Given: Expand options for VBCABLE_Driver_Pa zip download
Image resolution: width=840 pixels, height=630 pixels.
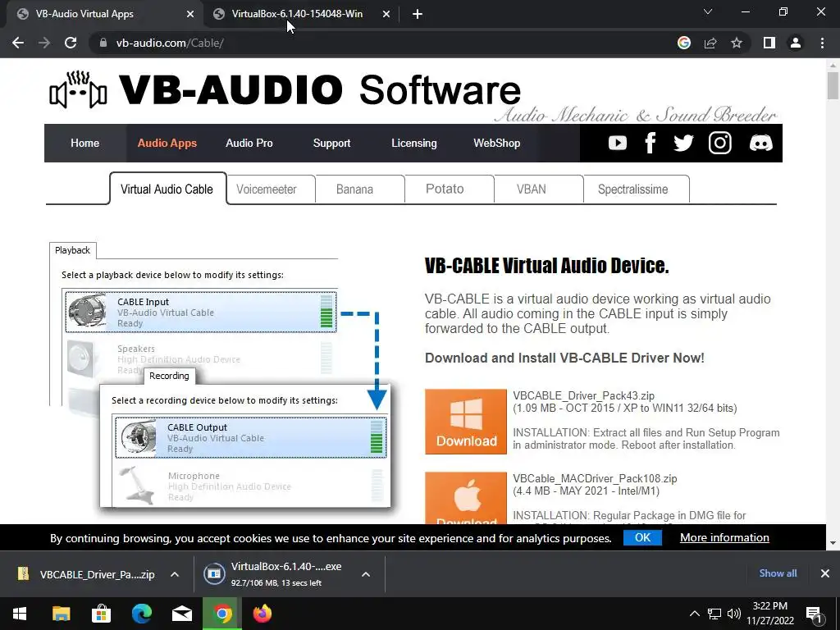Looking at the screenshot, I should [x=175, y=574].
